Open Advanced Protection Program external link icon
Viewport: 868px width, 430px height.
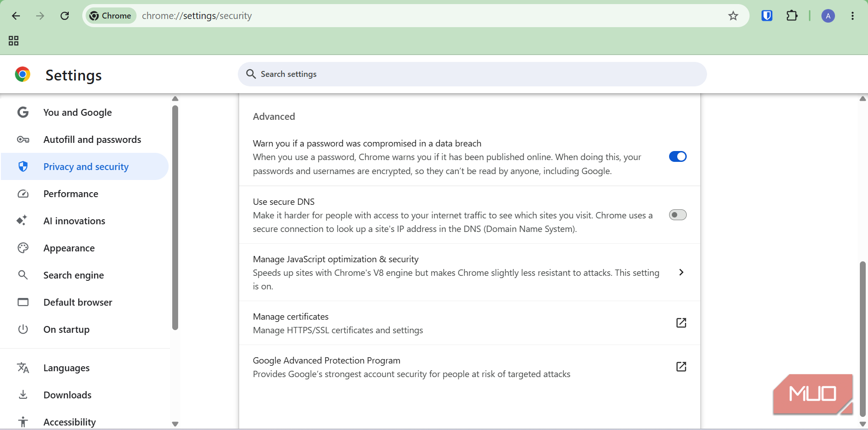coord(681,367)
